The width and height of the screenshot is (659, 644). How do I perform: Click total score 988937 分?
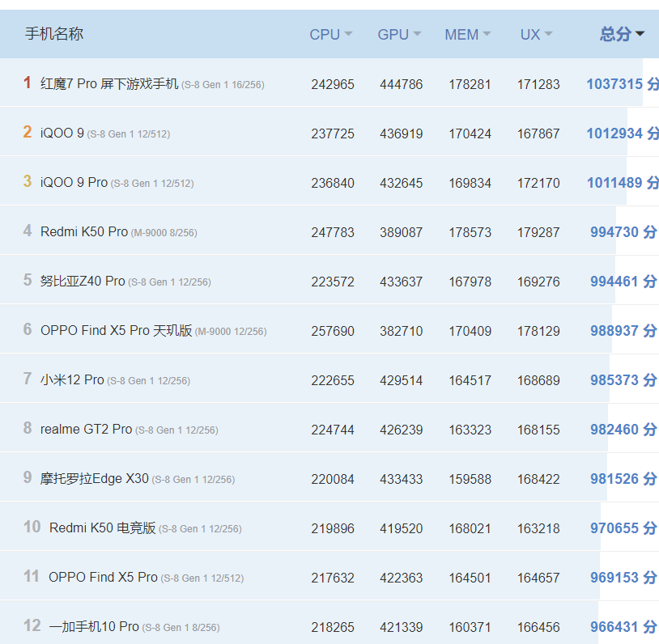tap(623, 331)
